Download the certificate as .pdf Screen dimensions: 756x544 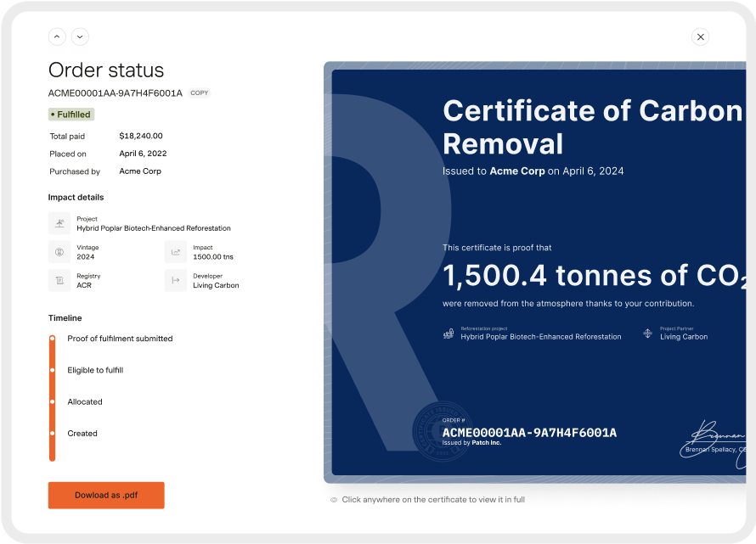coord(106,496)
